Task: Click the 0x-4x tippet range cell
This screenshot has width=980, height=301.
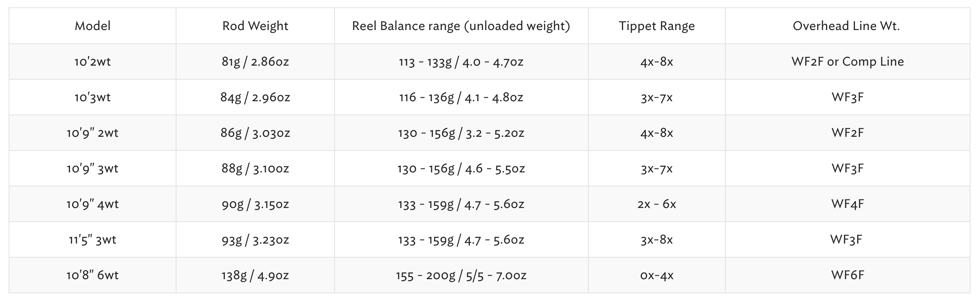Action: (x=656, y=275)
